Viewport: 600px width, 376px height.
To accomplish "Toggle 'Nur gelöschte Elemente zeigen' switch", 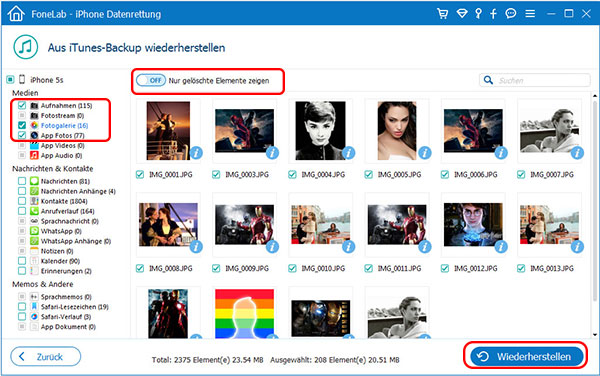I will [x=151, y=80].
